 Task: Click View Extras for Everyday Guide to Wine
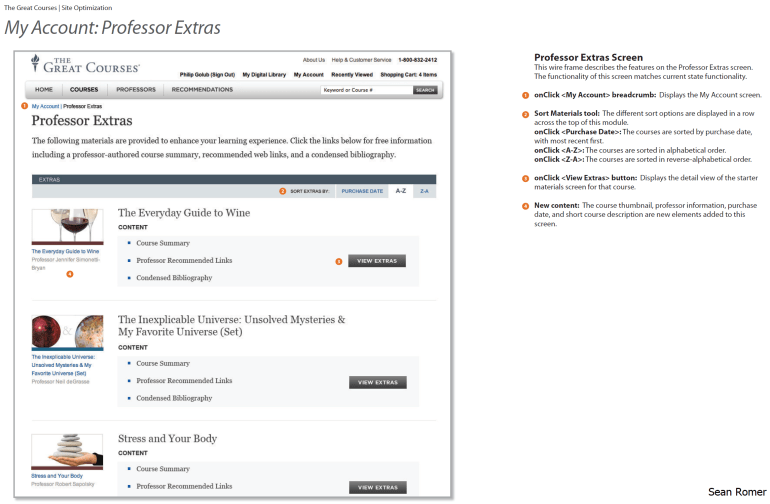click(377, 261)
